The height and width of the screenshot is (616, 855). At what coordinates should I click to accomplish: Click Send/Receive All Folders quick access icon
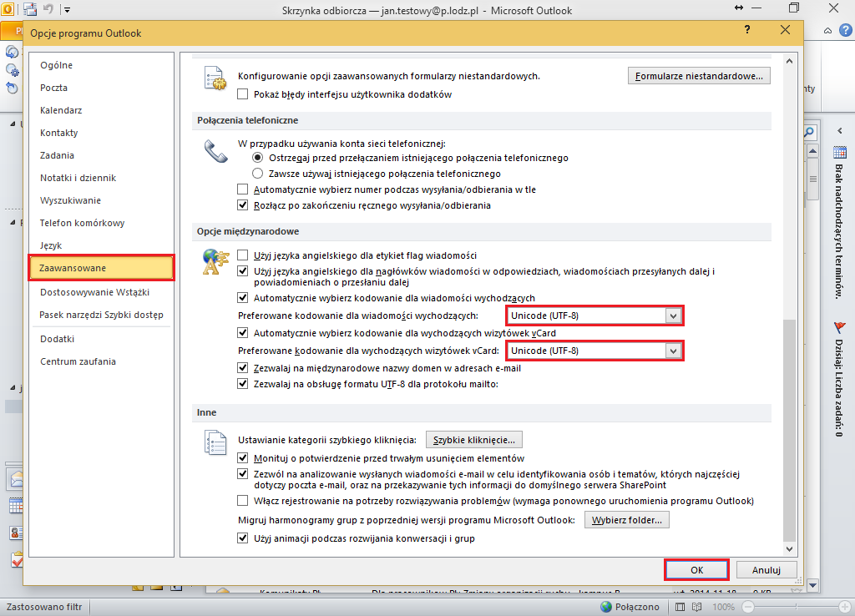[x=30, y=8]
